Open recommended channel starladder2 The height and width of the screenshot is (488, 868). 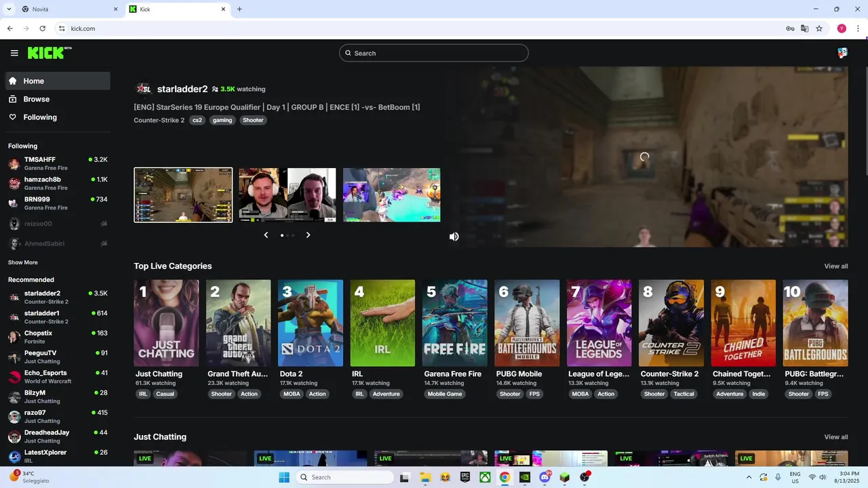coord(58,297)
